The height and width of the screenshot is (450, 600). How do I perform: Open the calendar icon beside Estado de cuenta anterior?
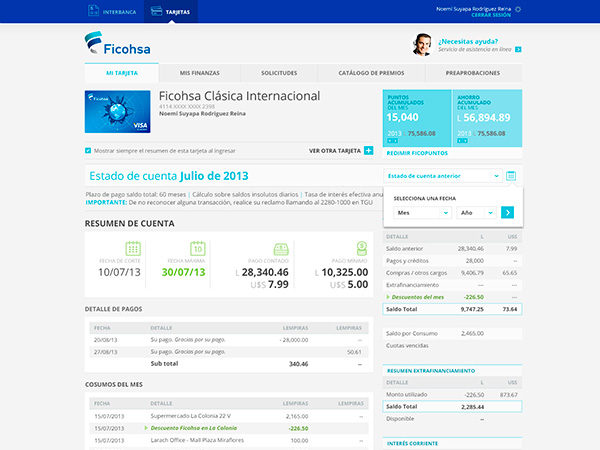pos(511,176)
